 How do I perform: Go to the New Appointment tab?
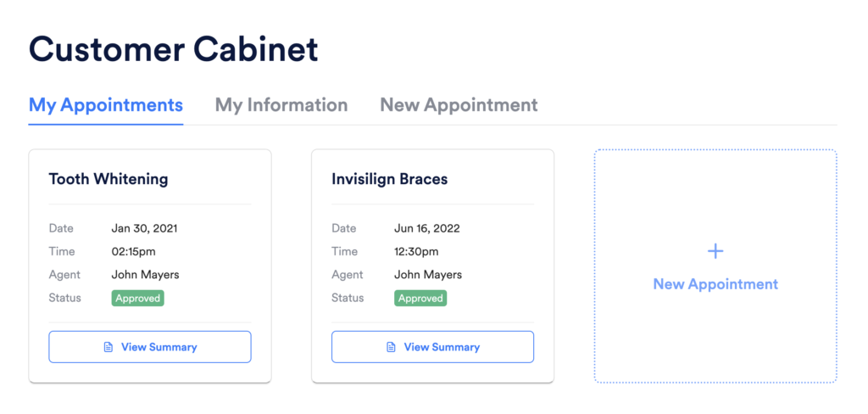pos(459,105)
